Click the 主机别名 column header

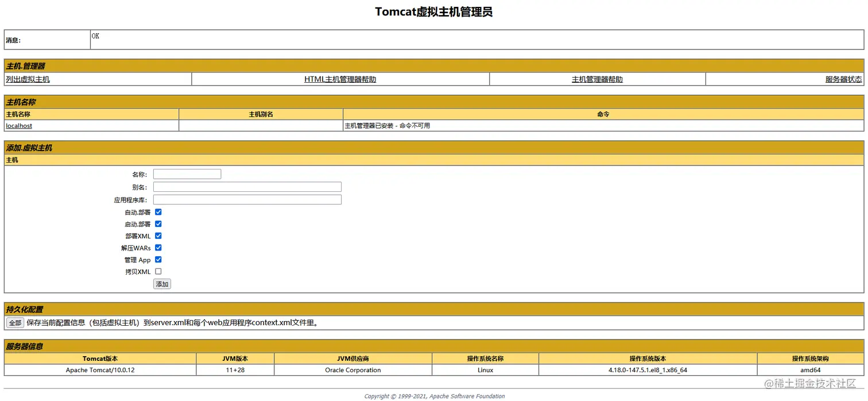(x=261, y=114)
